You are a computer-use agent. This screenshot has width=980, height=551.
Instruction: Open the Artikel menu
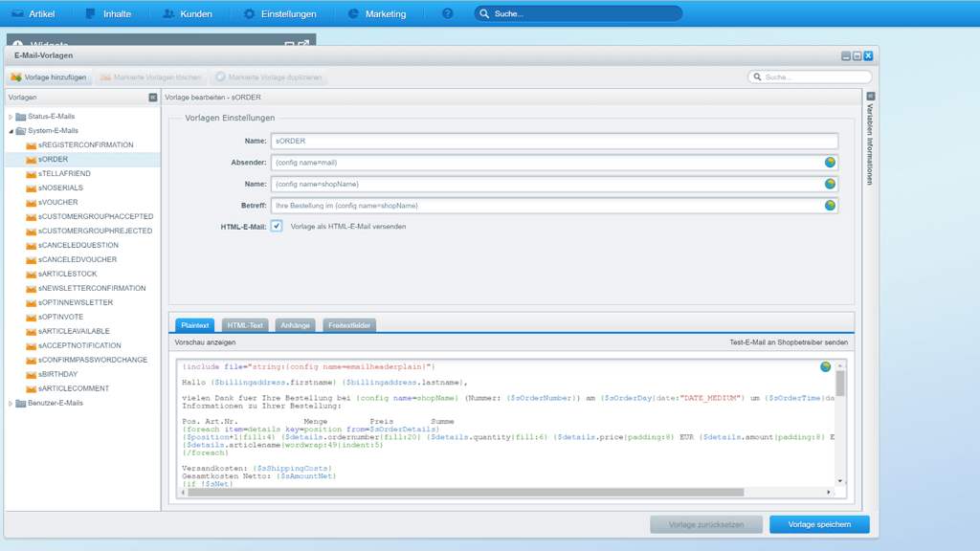click(33, 13)
